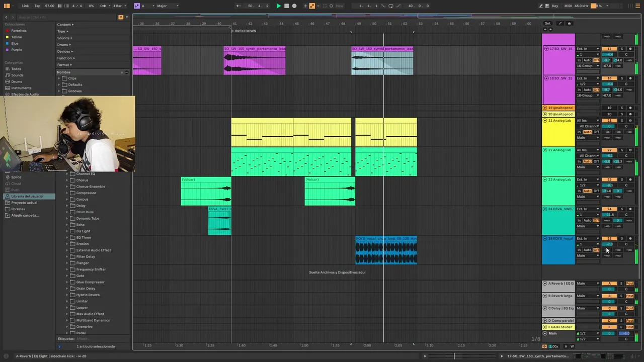Toggle the lock envelopes icon
This screenshot has width=644, height=362.
click(x=569, y=24)
